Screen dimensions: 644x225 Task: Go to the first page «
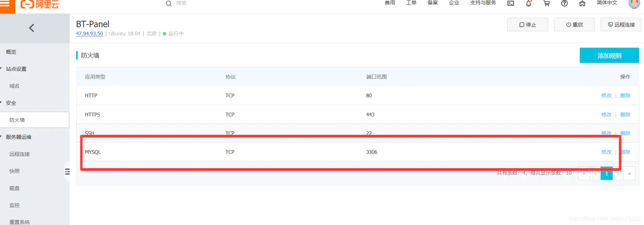point(584,174)
